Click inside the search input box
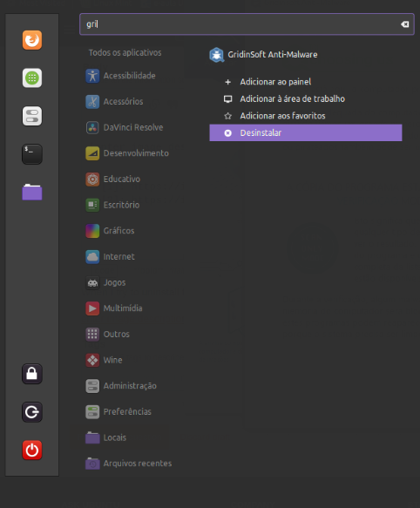420x508 pixels. click(240, 24)
